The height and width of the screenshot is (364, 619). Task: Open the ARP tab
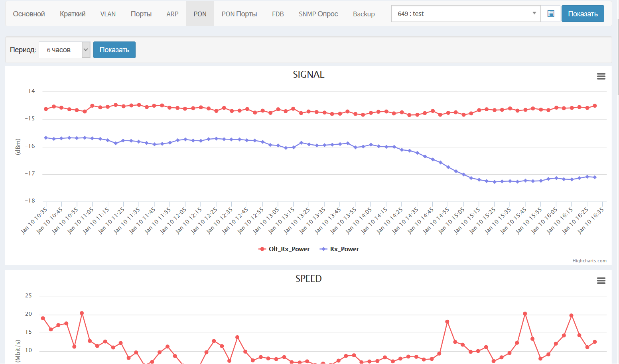[x=172, y=14]
